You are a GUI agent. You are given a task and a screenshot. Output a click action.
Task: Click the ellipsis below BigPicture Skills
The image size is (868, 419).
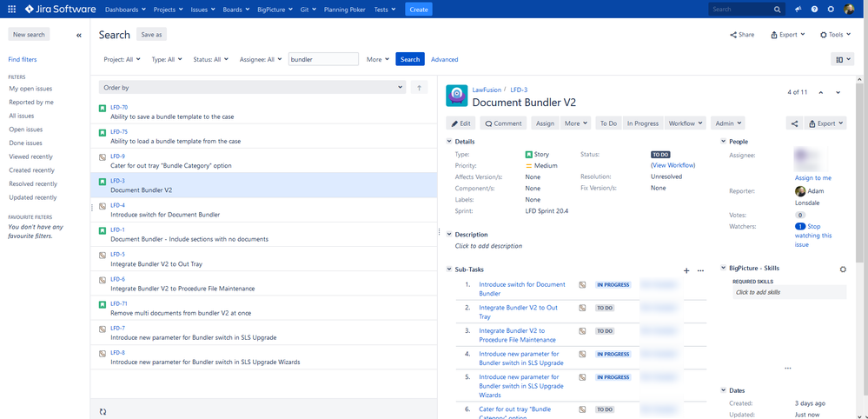click(788, 368)
